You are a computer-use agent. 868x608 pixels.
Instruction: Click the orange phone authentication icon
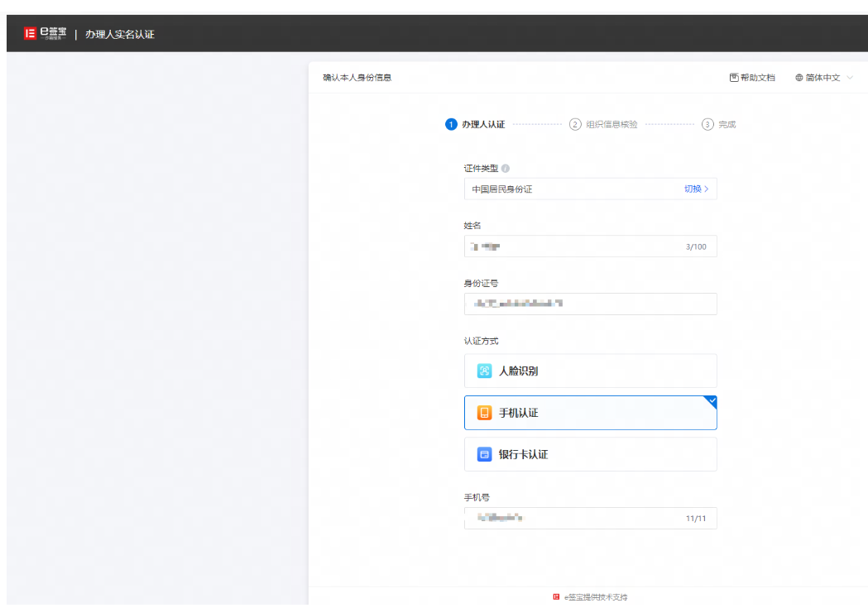pyautogui.click(x=484, y=413)
